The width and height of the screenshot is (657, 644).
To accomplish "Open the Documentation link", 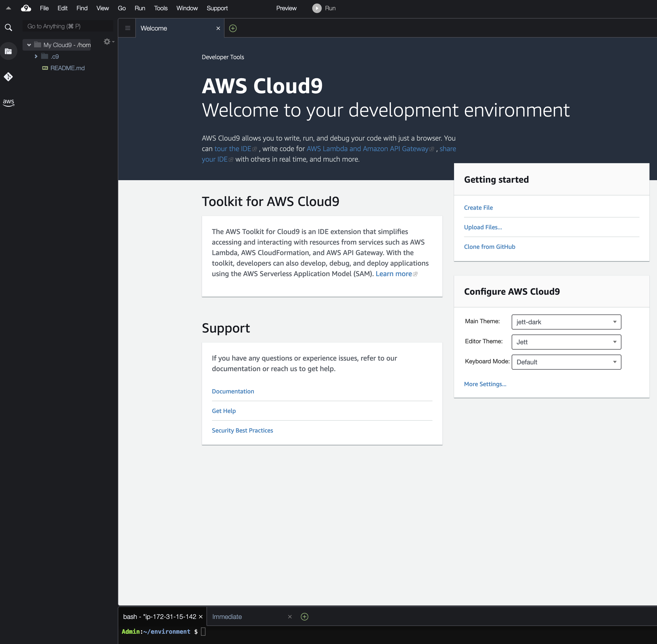I will point(233,391).
